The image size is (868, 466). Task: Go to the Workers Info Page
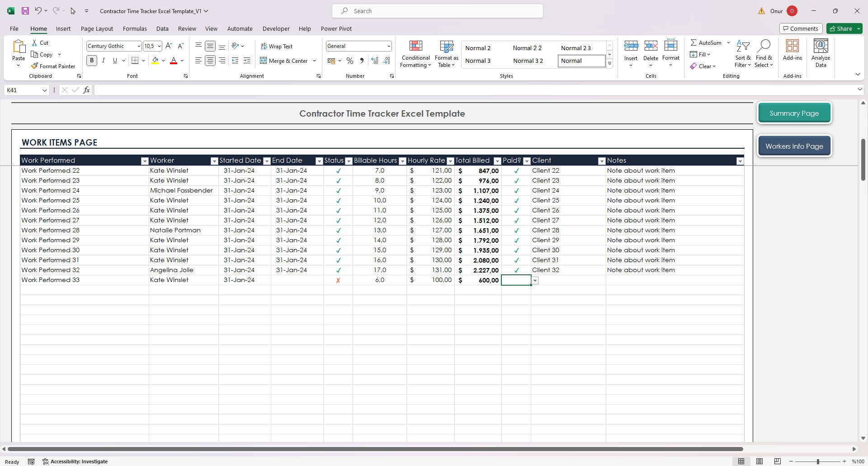point(794,146)
